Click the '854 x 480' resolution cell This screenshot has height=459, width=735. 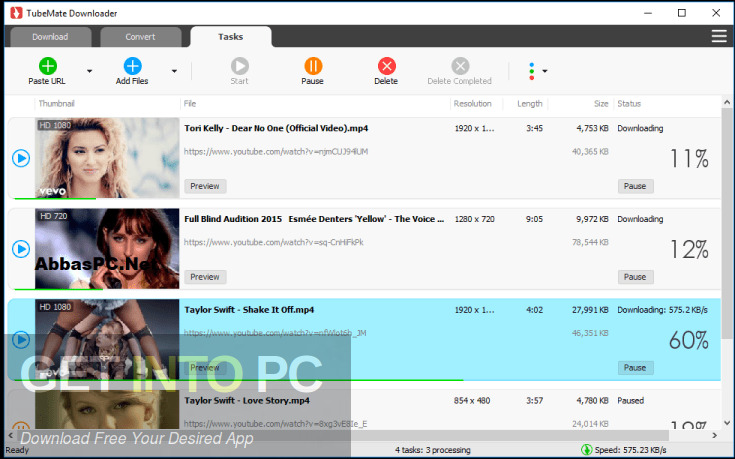point(472,401)
